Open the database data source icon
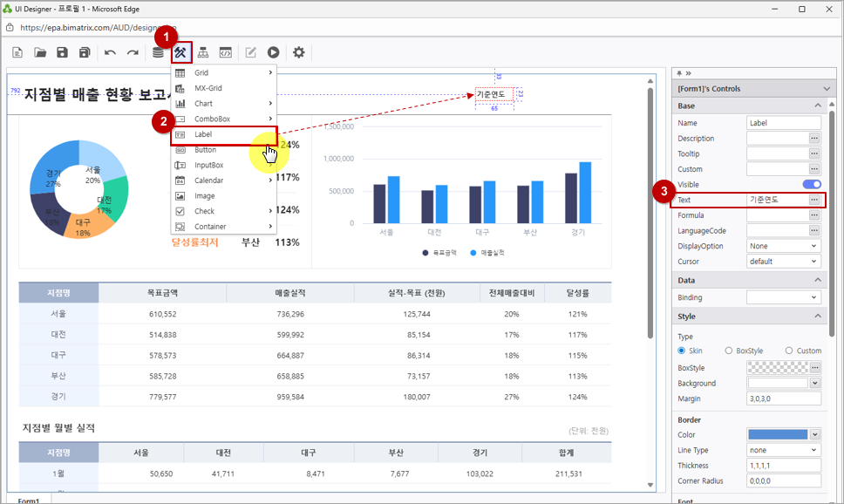 click(x=158, y=52)
